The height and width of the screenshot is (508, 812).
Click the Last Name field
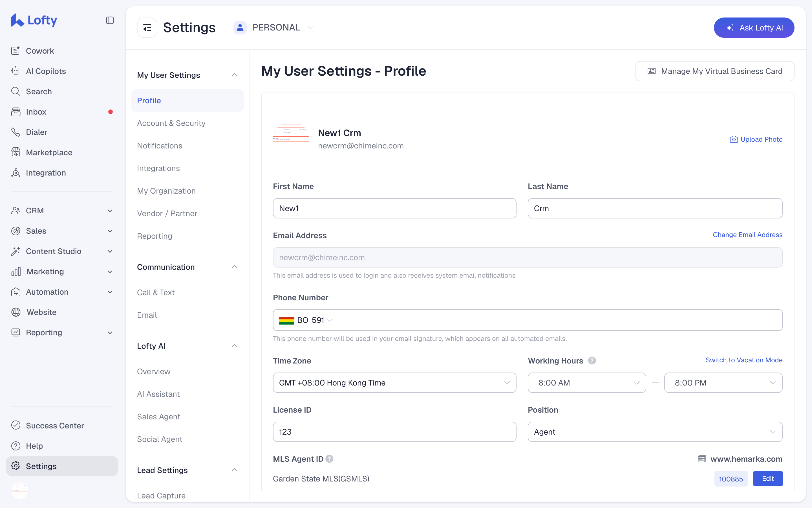[x=655, y=208]
